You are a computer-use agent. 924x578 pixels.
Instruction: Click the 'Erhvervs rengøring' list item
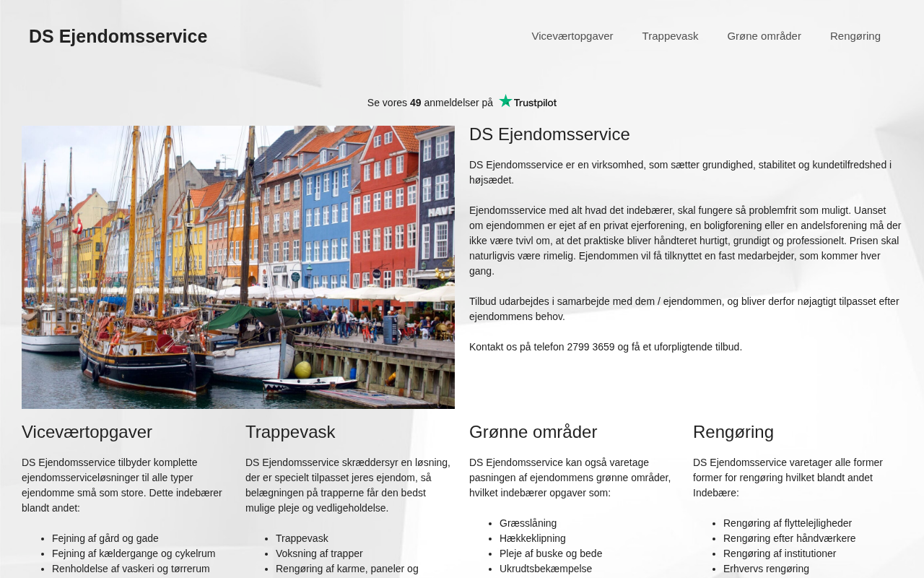(766, 569)
